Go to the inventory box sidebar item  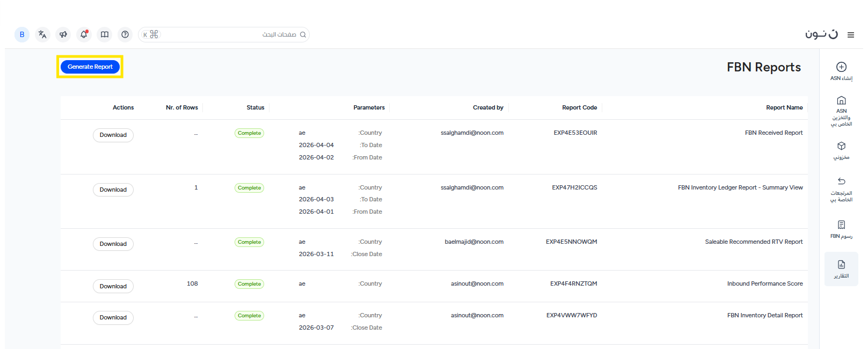(x=841, y=150)
